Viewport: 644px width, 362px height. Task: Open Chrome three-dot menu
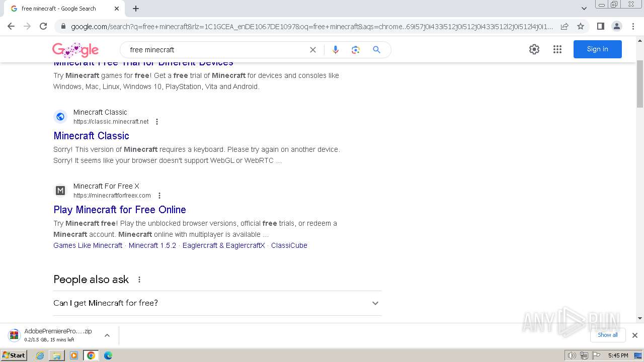(x=632, y=26)
